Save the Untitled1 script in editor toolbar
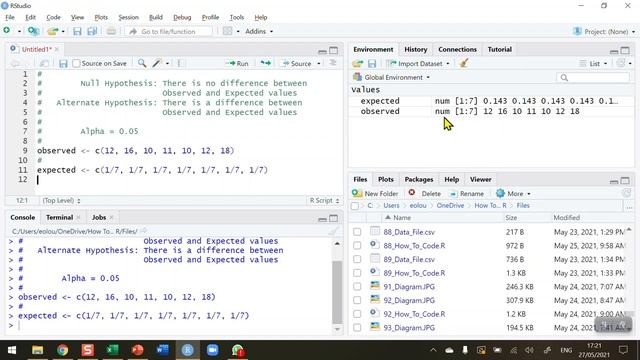Image resolution: width=640 pixels, height=360 pixels. point(63,64)
